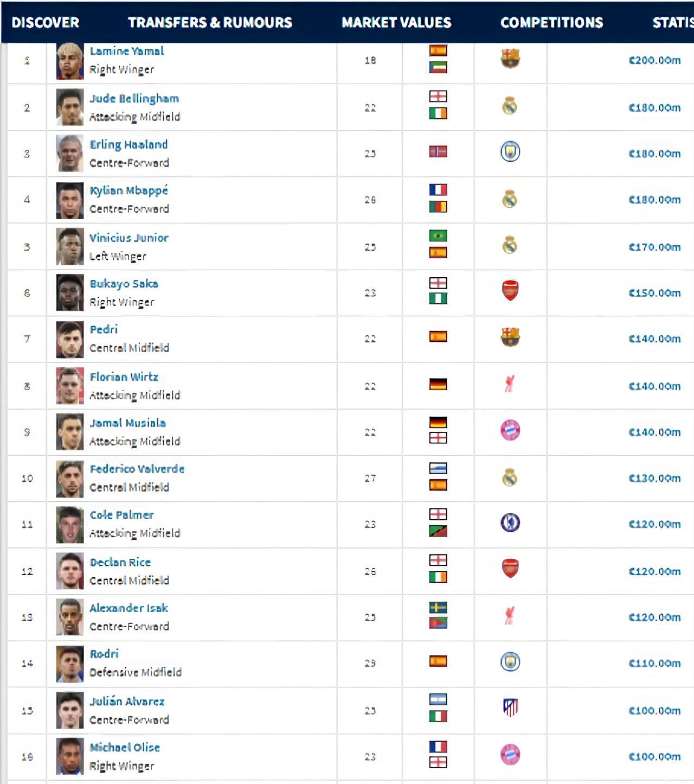Screen dimensions: 694x784
Task: Click Atlético Madrid crest beside Julián Alvarez
Action: coord(510,707)
